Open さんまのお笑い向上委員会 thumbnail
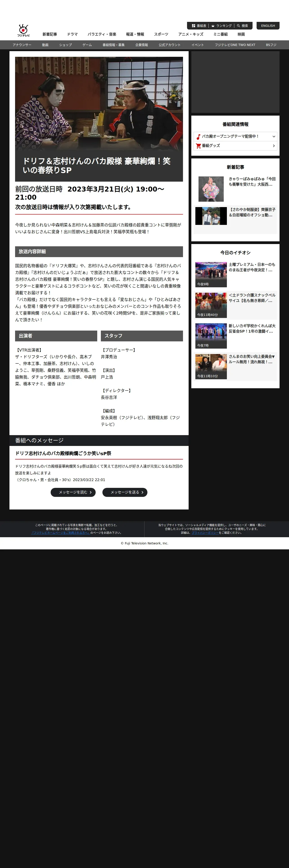 coord(211,367)
